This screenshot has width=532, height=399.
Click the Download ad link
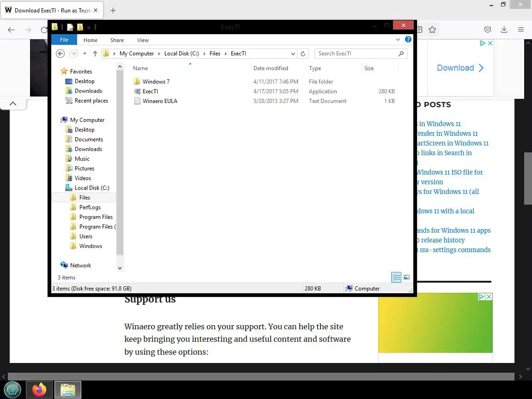[x=460, y=68]
